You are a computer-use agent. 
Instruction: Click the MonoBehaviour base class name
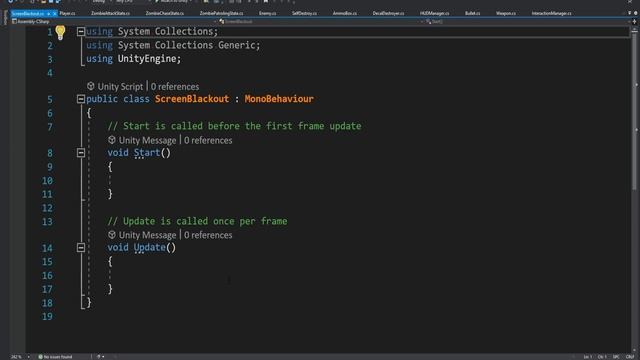click(279, 99)
